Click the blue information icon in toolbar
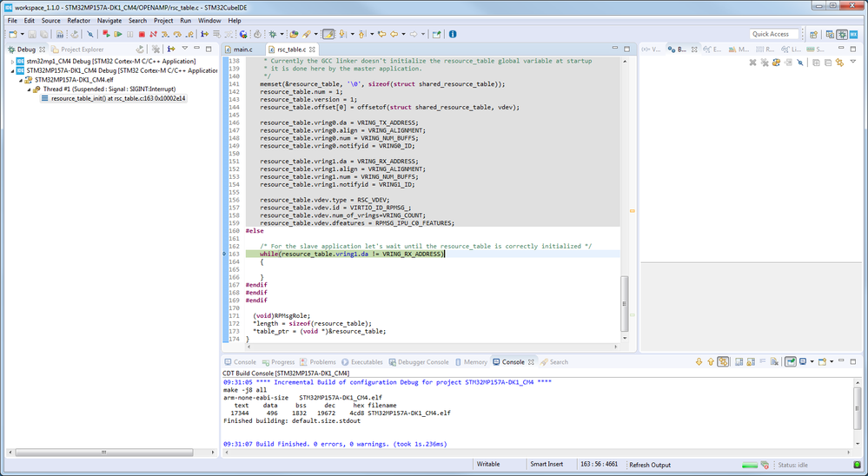This screenshot has width=868, height=476. 453,35
